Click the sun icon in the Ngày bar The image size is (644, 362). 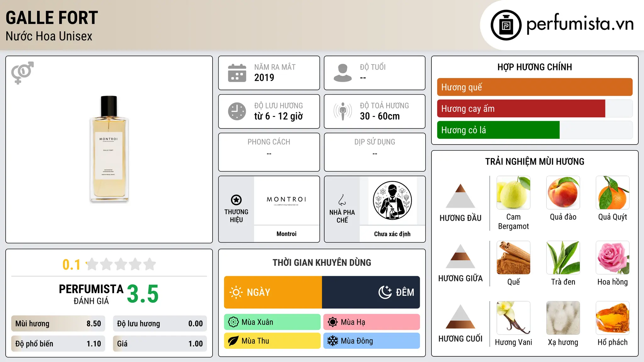tap(236, 292)
